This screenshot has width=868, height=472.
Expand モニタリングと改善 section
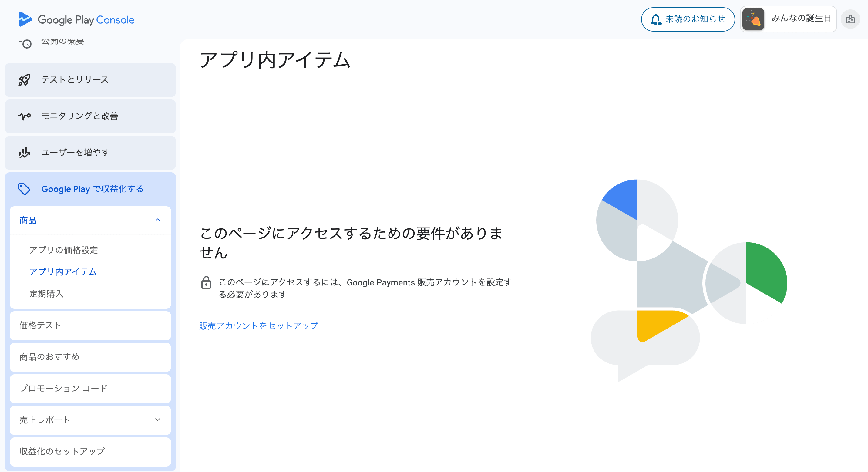pos(90,116)
